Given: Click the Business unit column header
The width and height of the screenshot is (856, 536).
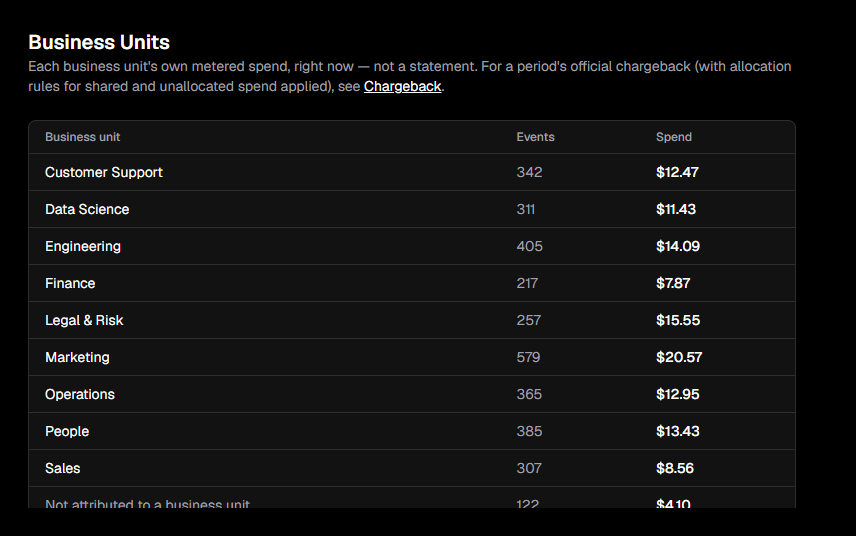Looking at the screenshot, I should coord(82,137).
